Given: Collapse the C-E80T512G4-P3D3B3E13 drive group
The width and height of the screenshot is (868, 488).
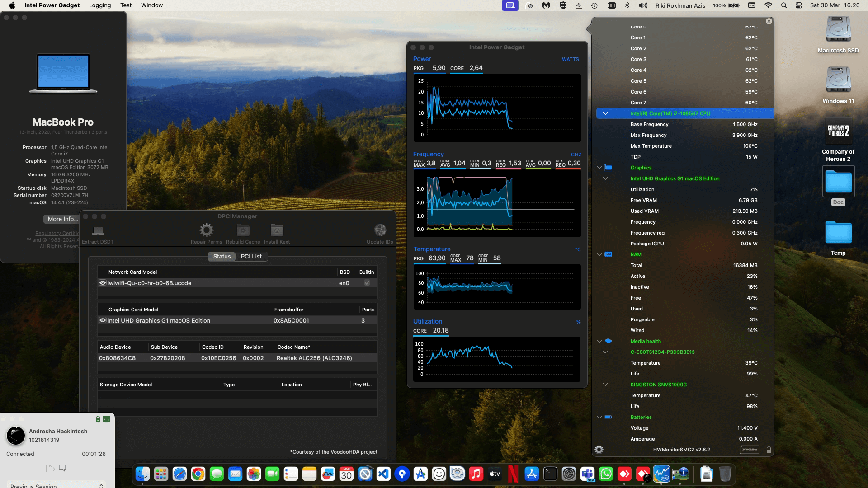Looking at the screenshot, I should point(605,352).
